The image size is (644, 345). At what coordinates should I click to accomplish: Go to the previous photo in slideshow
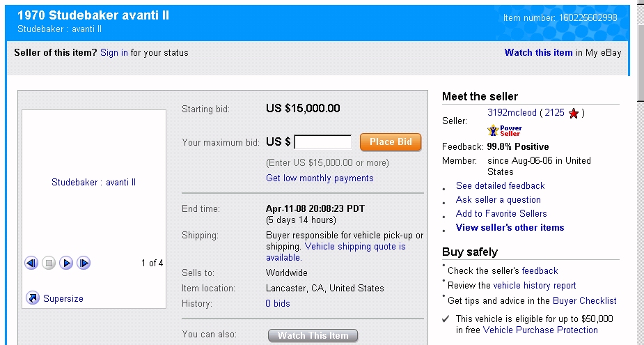click(x=31, y=263)
